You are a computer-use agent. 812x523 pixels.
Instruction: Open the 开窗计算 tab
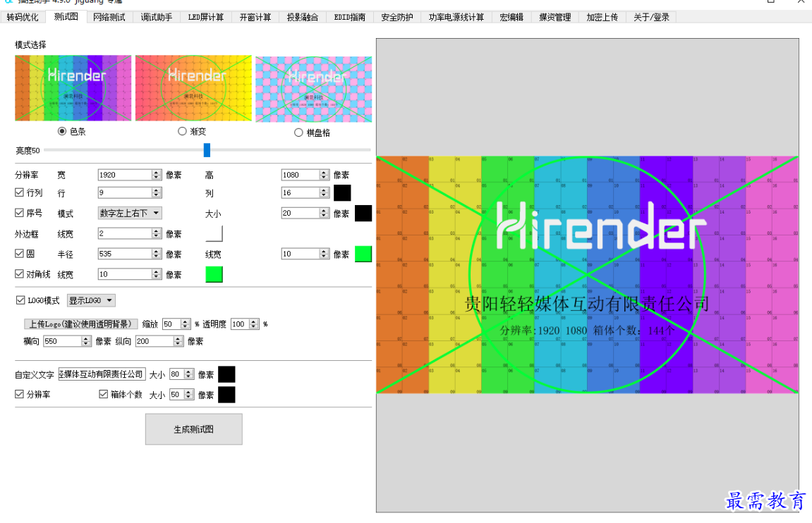pos(255,17)
